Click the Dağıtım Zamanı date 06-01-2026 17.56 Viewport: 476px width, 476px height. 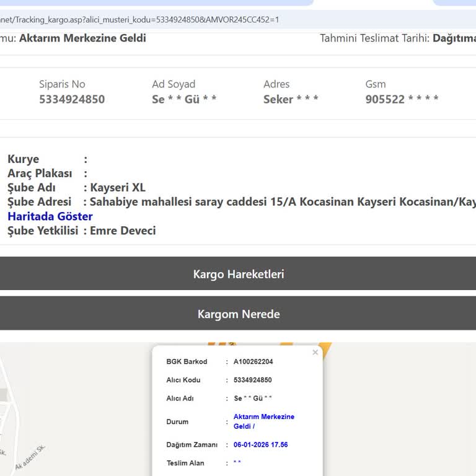(260, 445)
